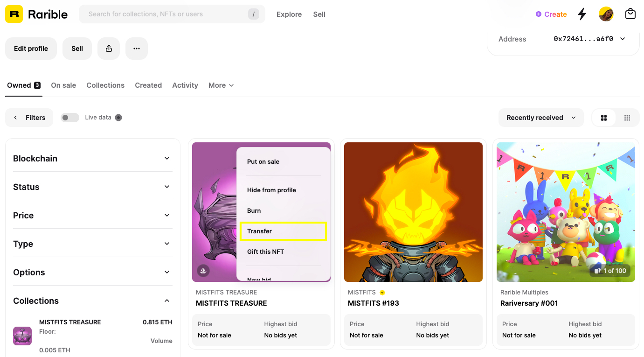Open the user avatar menu
644x357 pixels.
coord(606,14)
